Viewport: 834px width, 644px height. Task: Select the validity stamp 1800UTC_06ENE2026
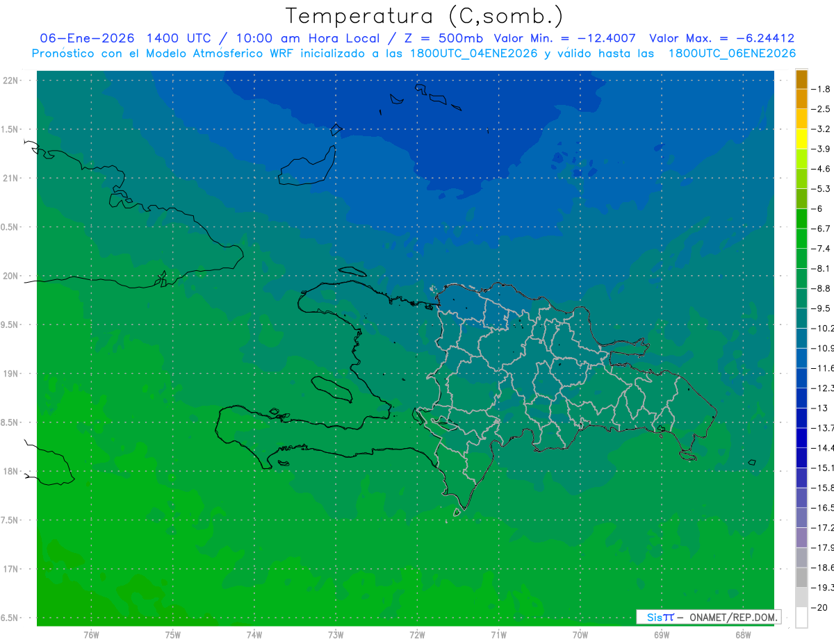click(732, 53)
